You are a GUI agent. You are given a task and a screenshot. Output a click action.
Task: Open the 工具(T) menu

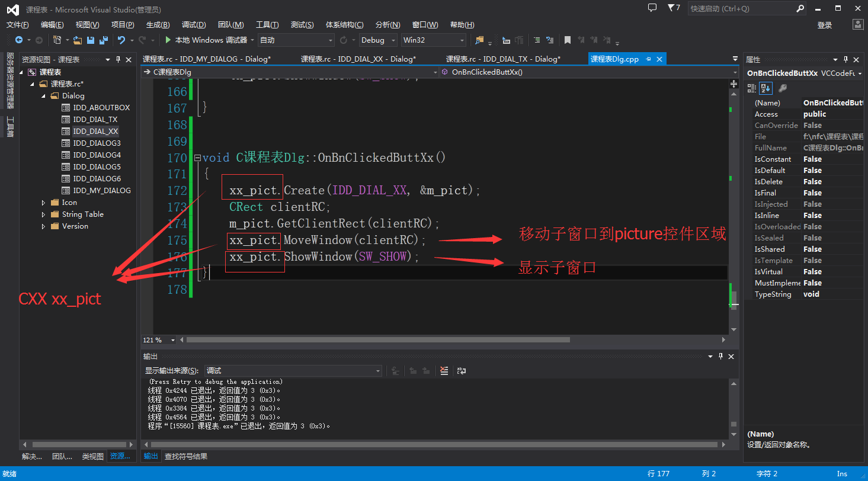[267, 25]
